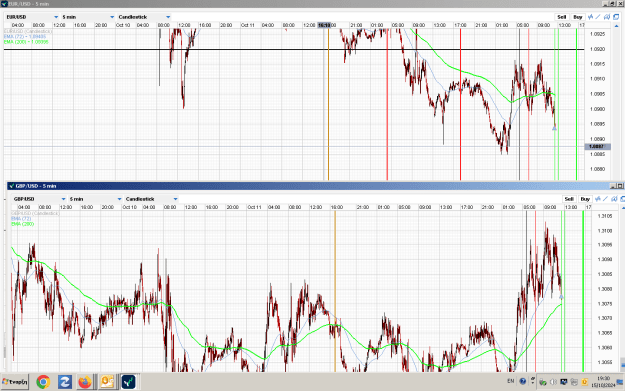
Task: Open the 5 min timeframe dropdown in GBP/USD chart
Action: [95, 199]
